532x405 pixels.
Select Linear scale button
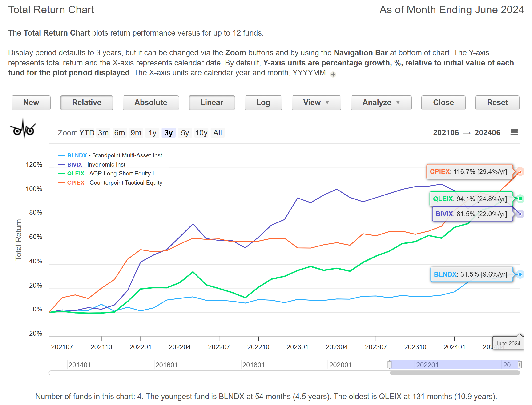click(x=212, y=103)
